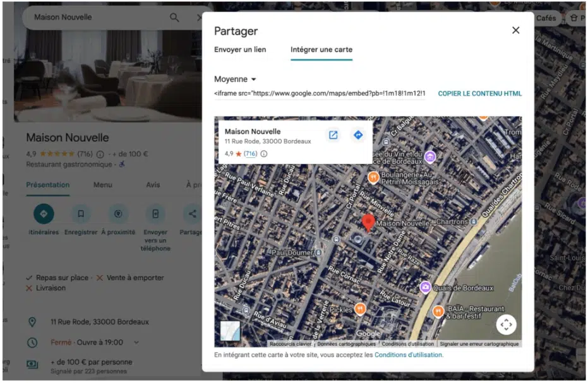Click the Pickles restaurant marker
The width and height of the screenshot is (588, 383).
[x=360, y=309]
